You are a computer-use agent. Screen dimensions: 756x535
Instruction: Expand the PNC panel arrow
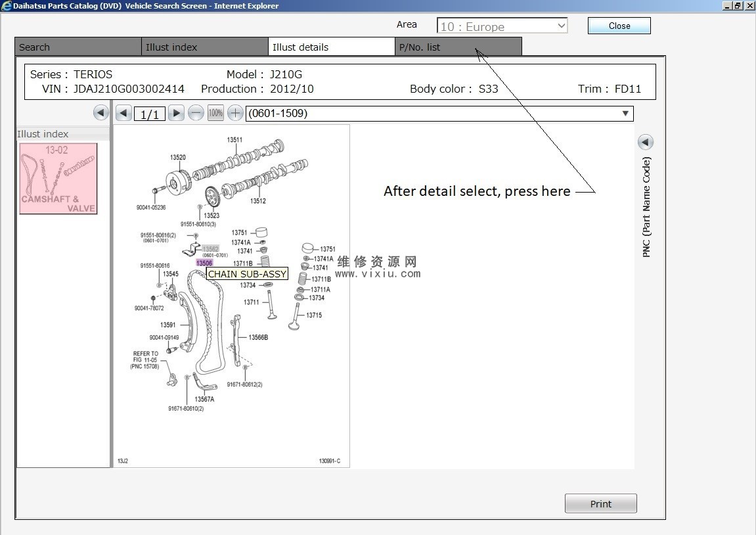[x=646, y=142]
